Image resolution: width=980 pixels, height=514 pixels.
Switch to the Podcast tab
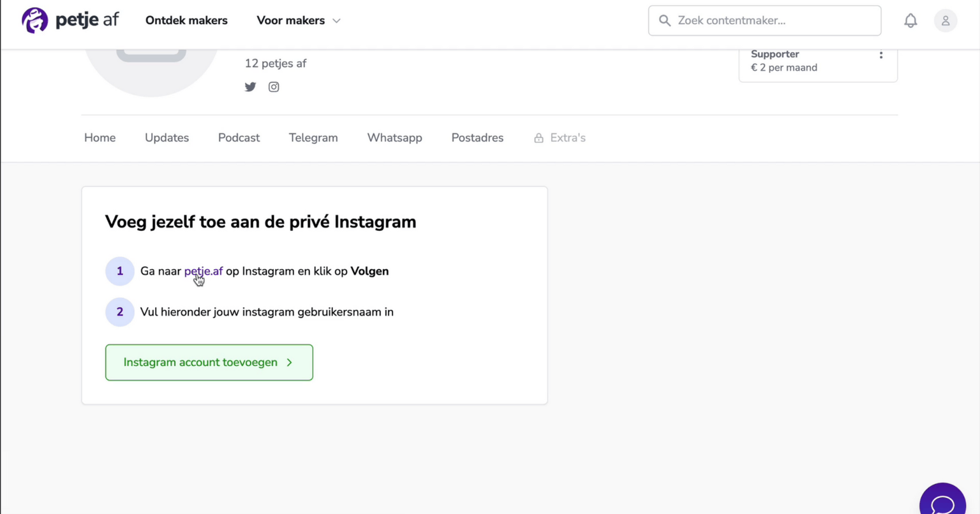(x=239, y=138)
